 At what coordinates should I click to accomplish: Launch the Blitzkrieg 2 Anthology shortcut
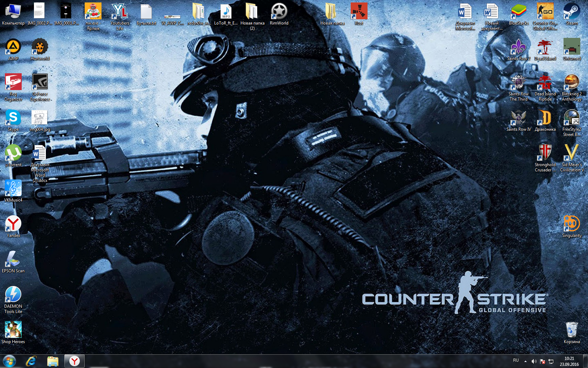pos(572,87)
